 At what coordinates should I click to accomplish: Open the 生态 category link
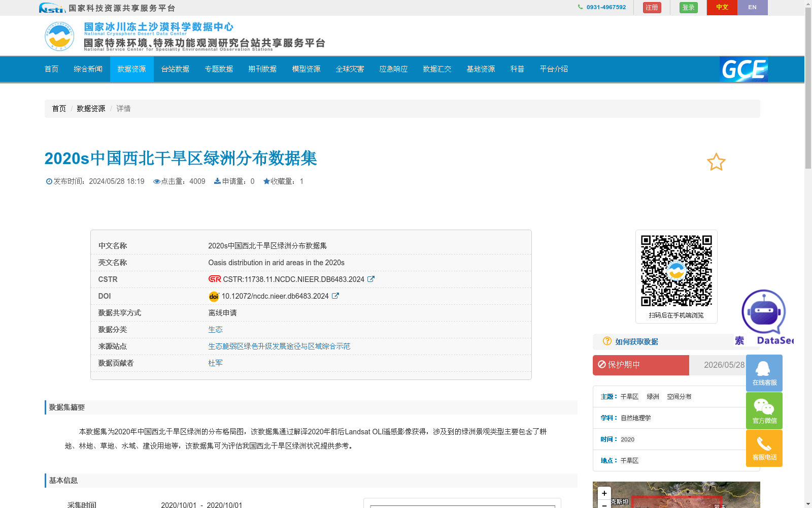(215, 329)
